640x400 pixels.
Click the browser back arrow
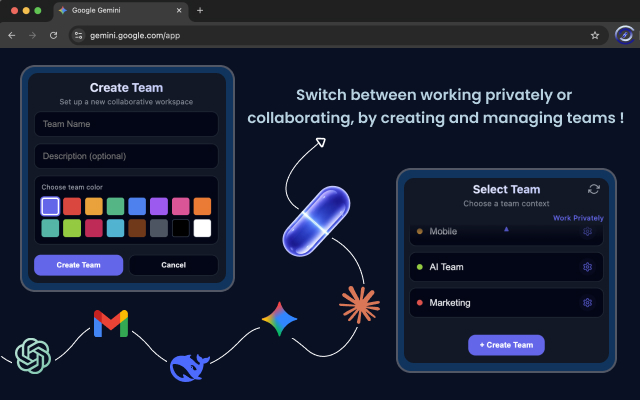tap(12, 36)
